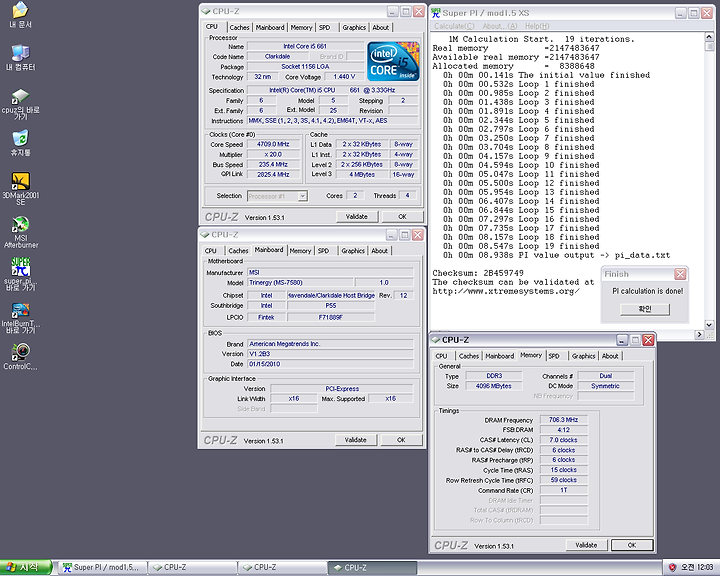Switch to Mainboard tab in top CPU-Z window
The height and width of the screenshot is (576, 720).
point(270,28)
